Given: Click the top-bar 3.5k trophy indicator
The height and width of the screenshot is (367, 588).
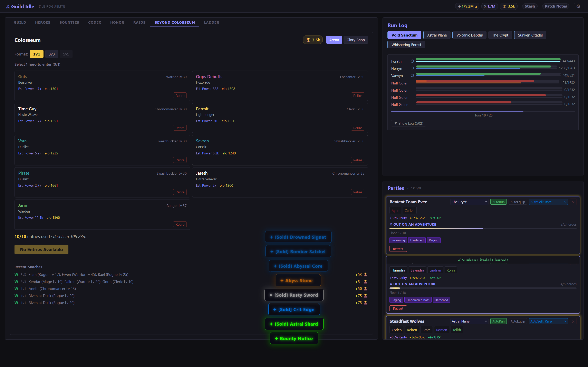Looking at the screenshot, I should pyautogui.click(x=509, y=6).
